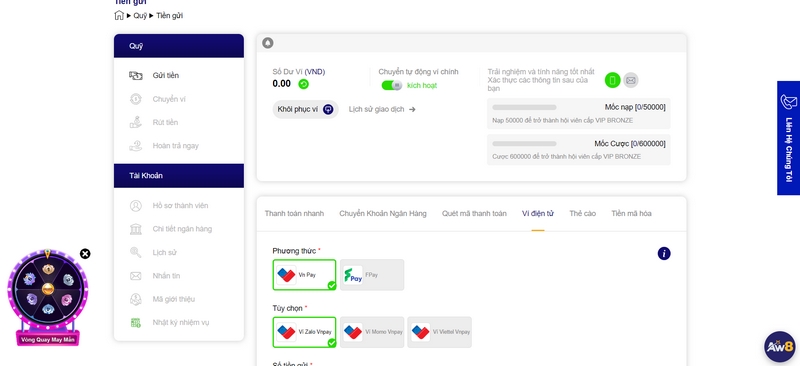
Task: Refresh the wallet balance with green icon
Action: (304, 84)
